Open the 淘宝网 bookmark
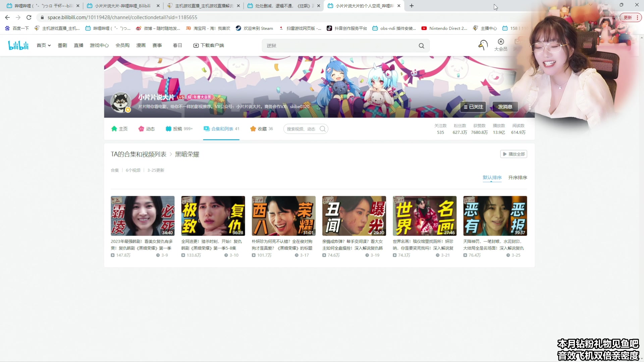 coord(208,28)
